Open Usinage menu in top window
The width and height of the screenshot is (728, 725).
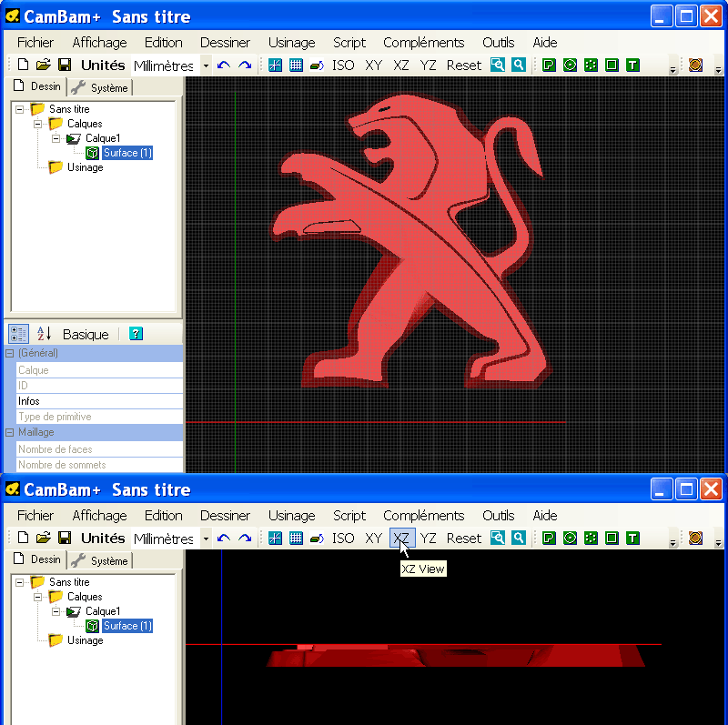291,43
